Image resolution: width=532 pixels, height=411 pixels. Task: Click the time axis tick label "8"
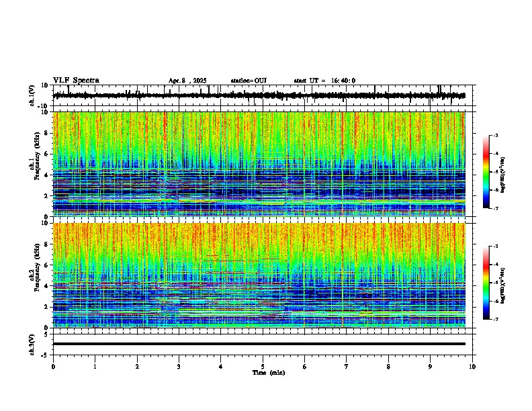(388, 367)
